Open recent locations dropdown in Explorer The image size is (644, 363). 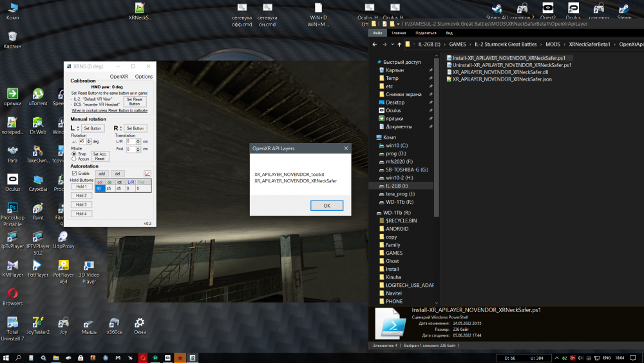pyautogui.click(x=392, y=44)
